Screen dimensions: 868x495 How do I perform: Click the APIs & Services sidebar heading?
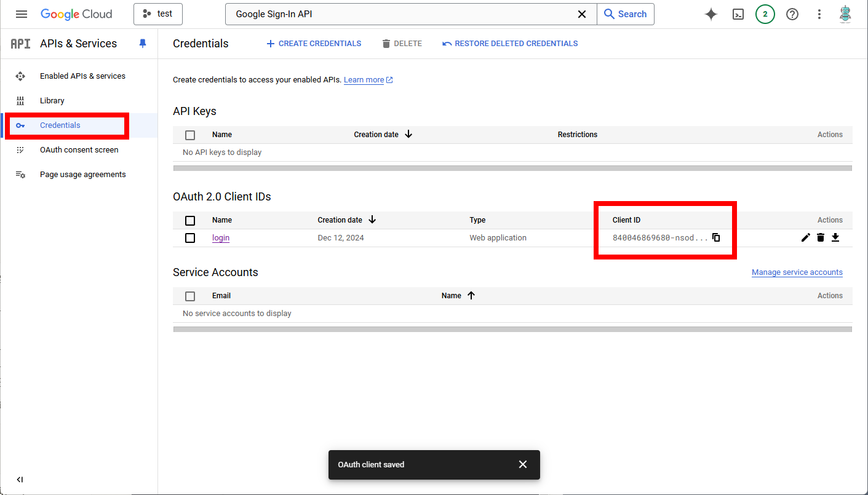click(x=78, y=44)
